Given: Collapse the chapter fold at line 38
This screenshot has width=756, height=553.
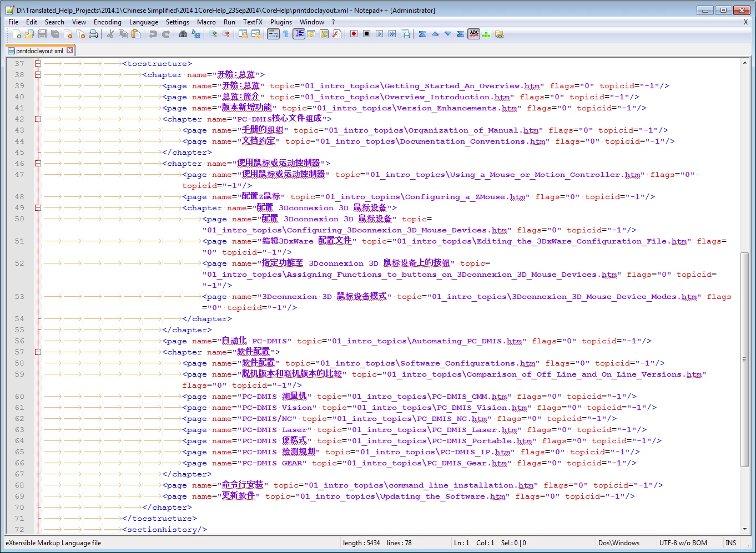Looking at the screenshot, I should 38,74.
